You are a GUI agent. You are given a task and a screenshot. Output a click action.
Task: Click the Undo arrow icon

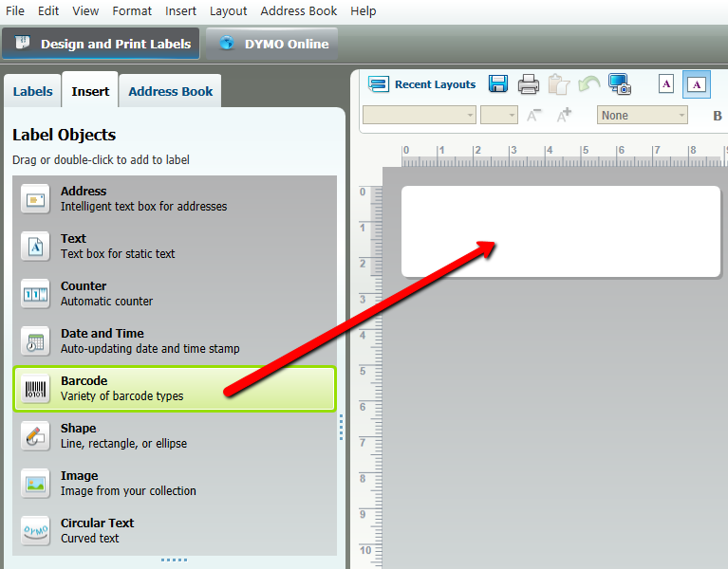pos(589,84)
